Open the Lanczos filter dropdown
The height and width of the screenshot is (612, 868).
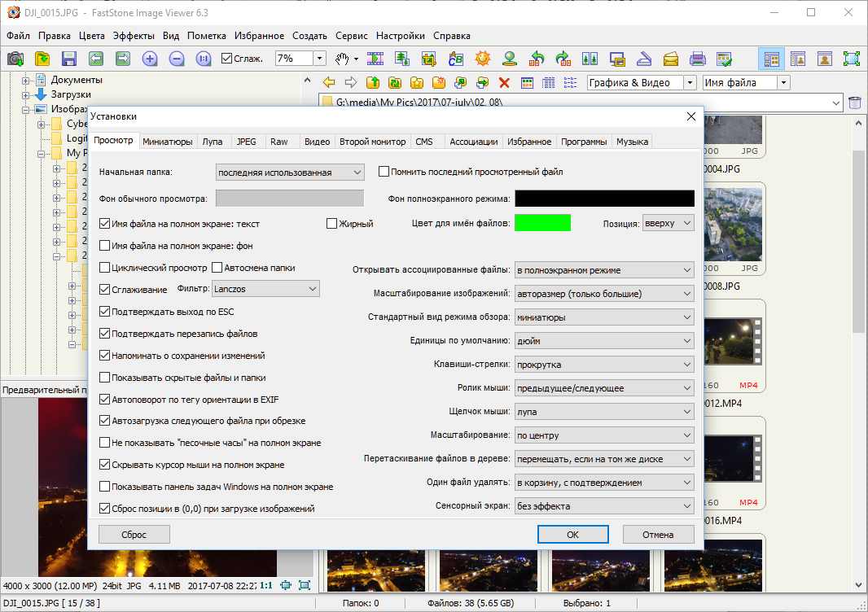(265, 289)
